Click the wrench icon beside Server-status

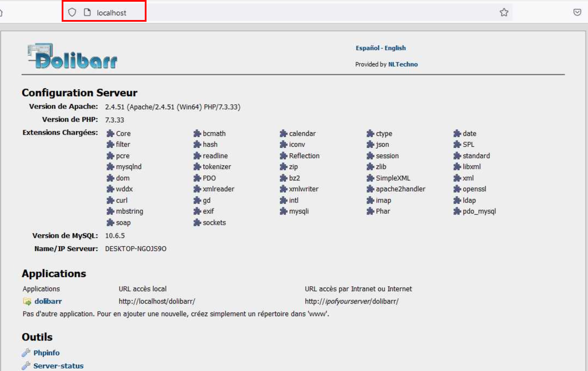click(26, 366)
